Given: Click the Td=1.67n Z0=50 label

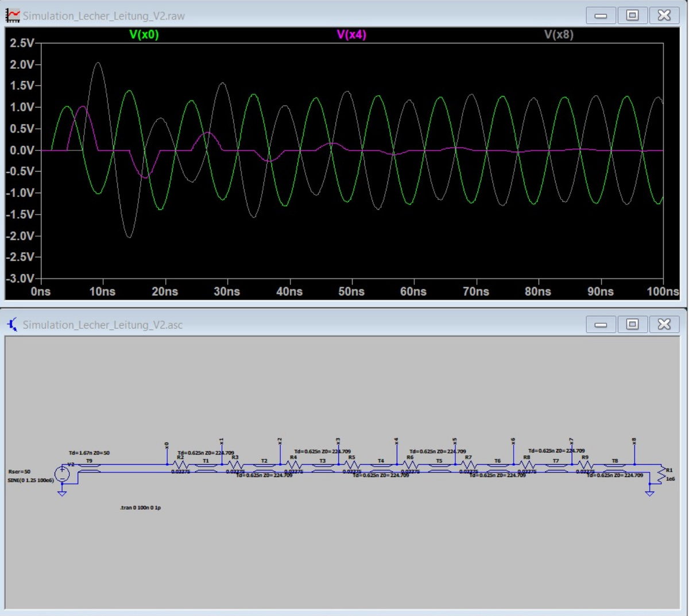Looking at the screenshot, I should (x=89, y=453).
